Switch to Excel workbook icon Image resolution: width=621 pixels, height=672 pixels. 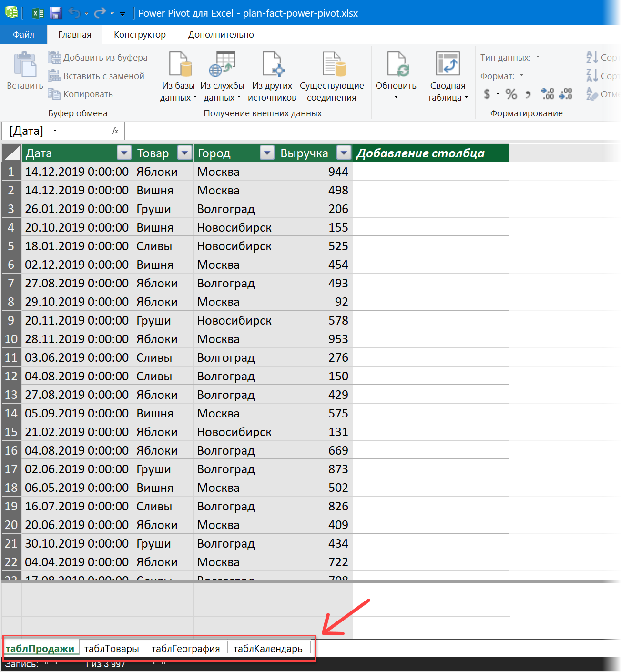(x=38, y=13)
